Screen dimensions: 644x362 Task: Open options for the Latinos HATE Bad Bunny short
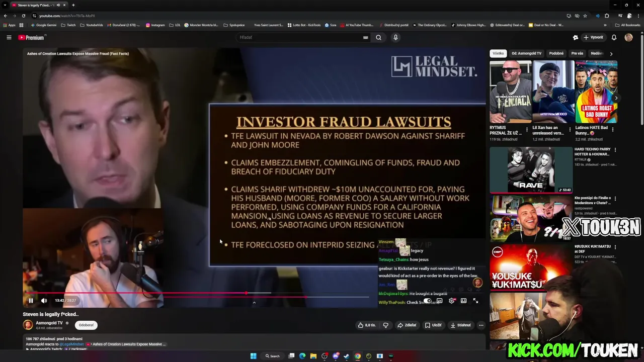(613, 129)
